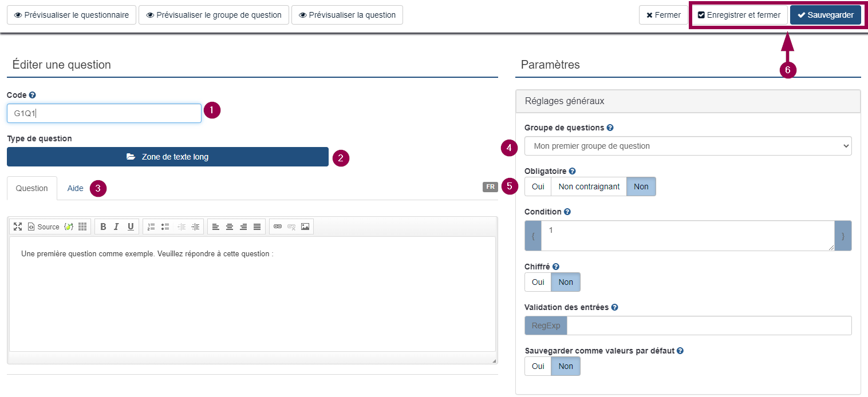Enable Sauvegarder comme valeurs par défaut with Oui
This screenshot has width=868, height=397.
[538, 366]
